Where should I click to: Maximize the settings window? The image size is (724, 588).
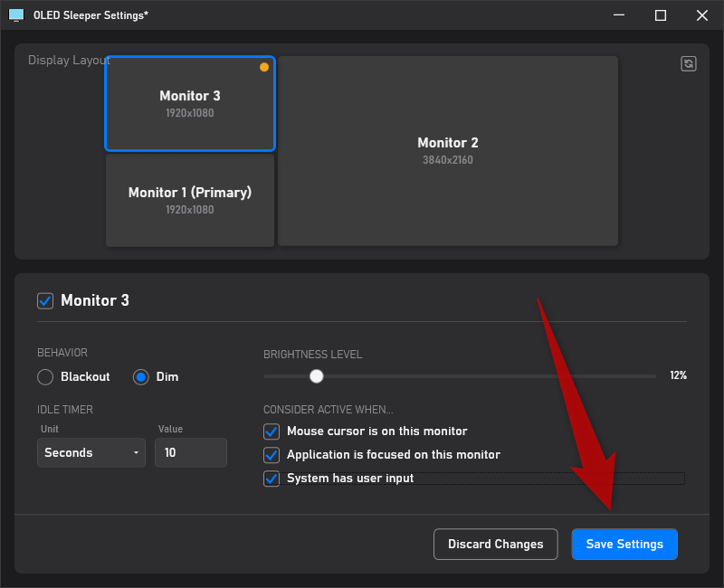[x=661, y=15]
